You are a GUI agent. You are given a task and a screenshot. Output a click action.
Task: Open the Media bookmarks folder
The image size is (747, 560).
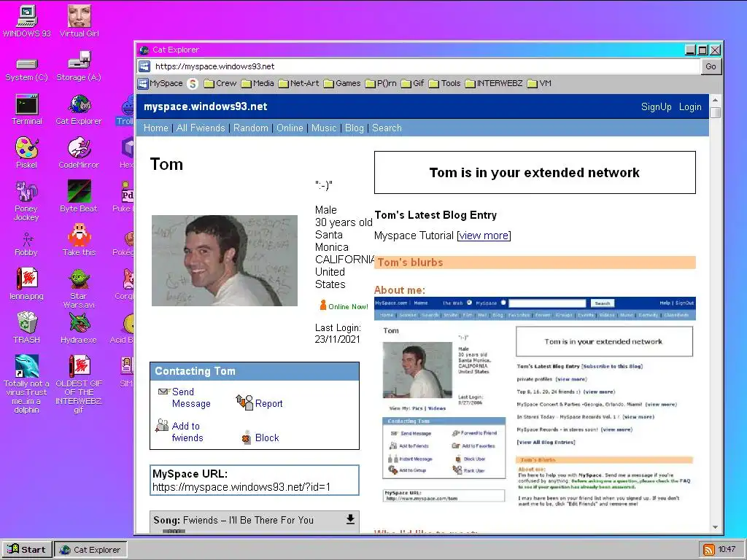click(x=258, y=83)
